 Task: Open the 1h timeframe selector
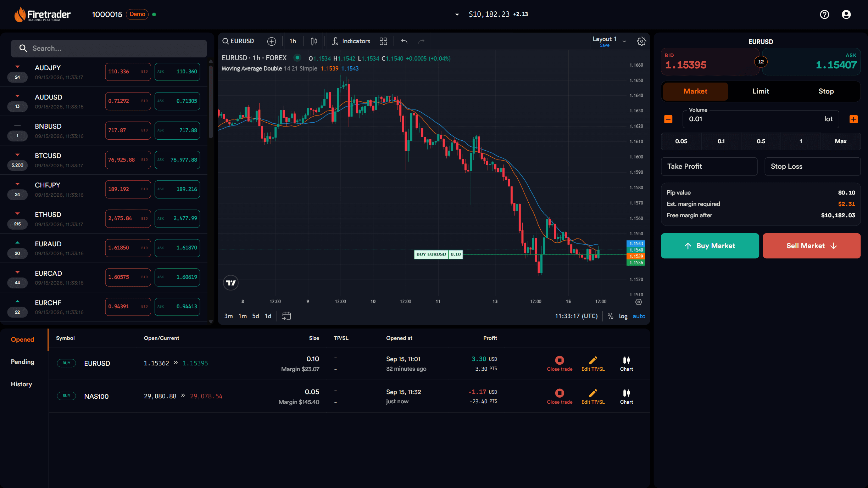click(293, 41)
